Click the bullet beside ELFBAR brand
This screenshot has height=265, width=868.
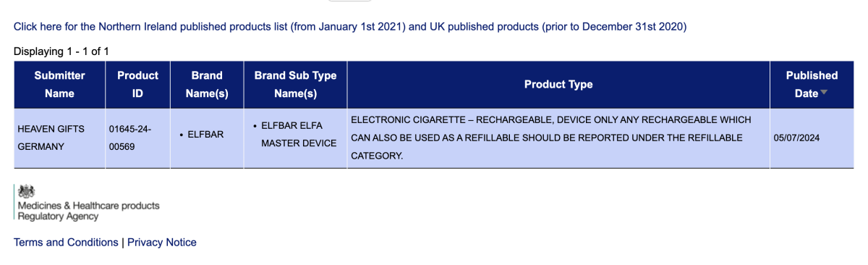180,135
